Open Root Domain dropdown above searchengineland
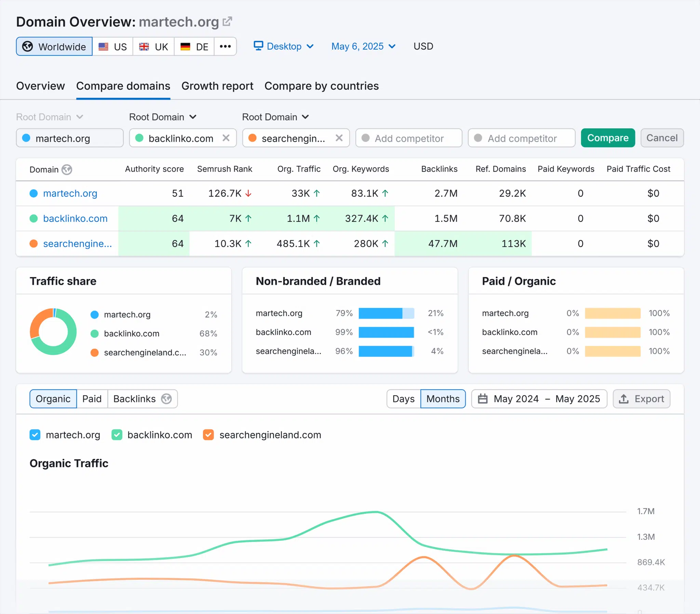Image resolution: width=700 pixels, height=614 pixels. 276,117
